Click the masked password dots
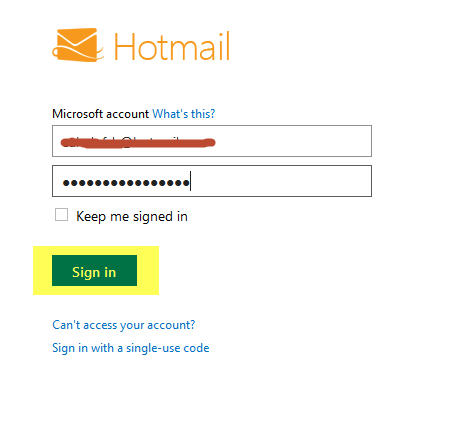The image size is (459, 435). tap(126, 183)
